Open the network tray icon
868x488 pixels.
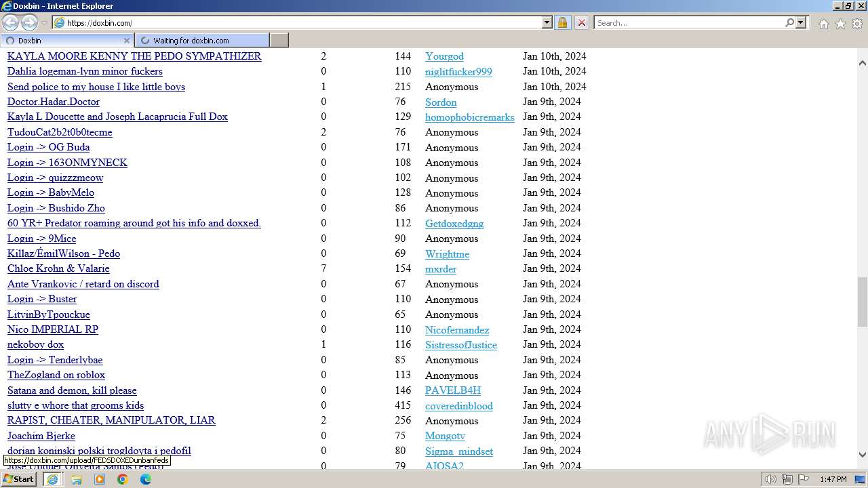[787, 479]
